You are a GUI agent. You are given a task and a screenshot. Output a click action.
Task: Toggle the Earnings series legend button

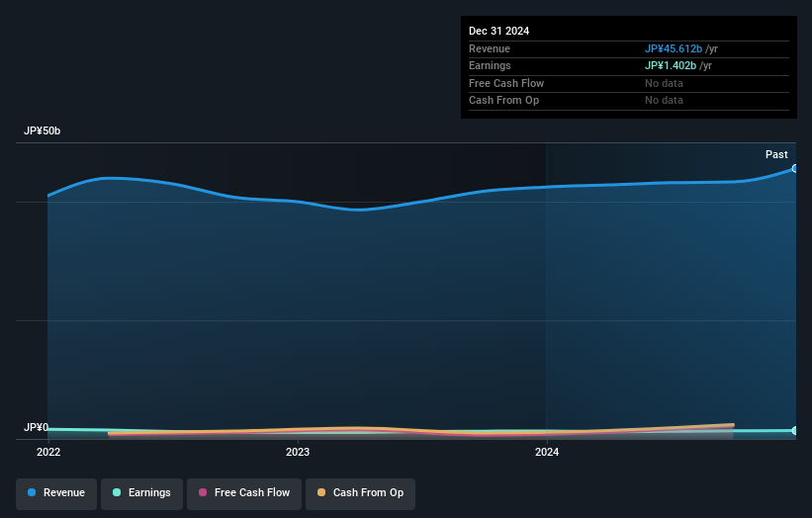coord(141,493)
